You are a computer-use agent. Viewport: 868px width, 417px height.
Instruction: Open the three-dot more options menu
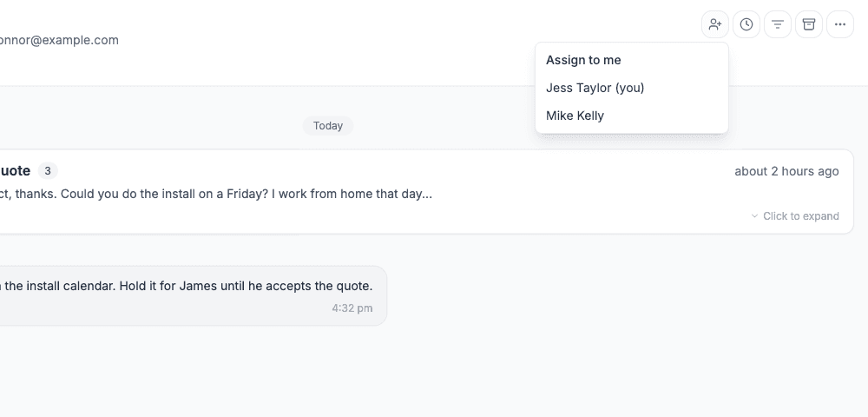click(840, 25)
